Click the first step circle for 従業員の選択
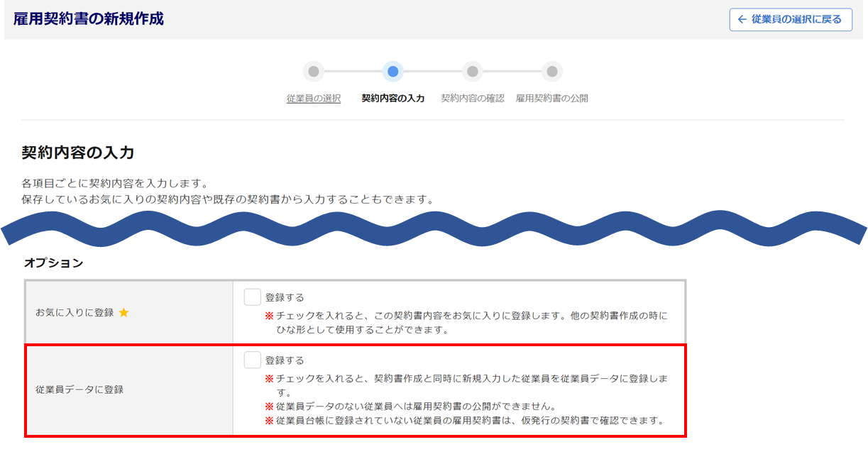Image resolution: width=868 pixels, height=464 pixels. [314, 72]
